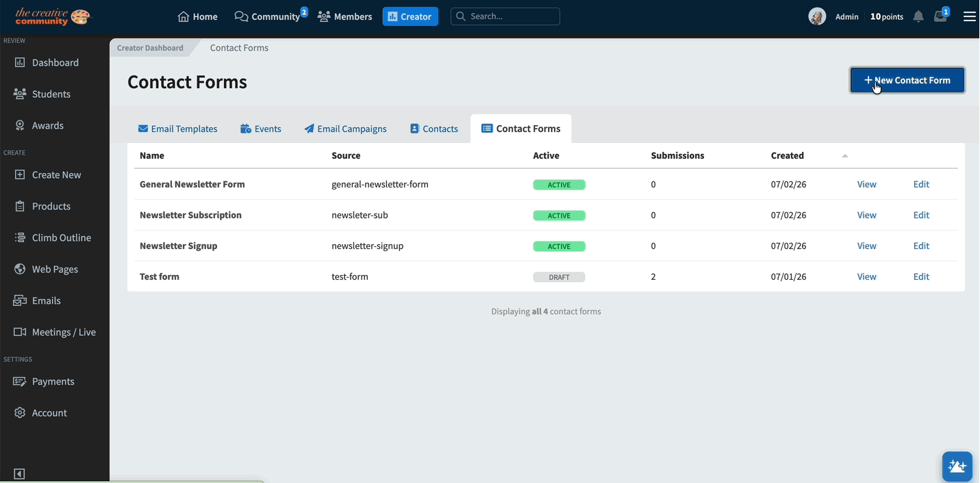The width and height of the screenshot is (980, 483).
Task: Sort by the Source column header
Action: pyautogui.click(x=346, y=155)
